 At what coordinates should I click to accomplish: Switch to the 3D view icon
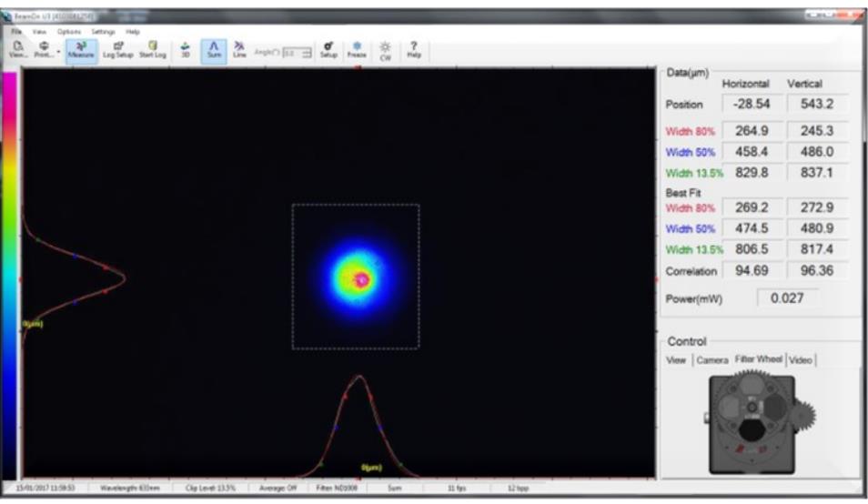pyautogui.click(x=187, y=48)
